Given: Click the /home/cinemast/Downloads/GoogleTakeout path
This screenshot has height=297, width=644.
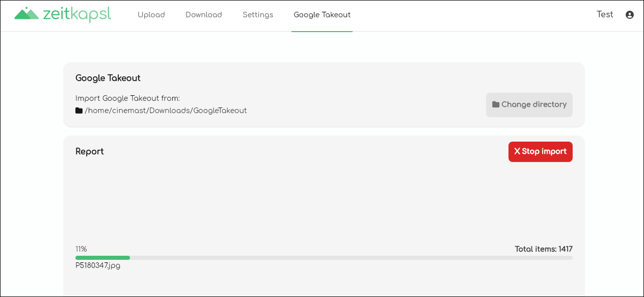Looking at the screenshot, I should point(166,111).
